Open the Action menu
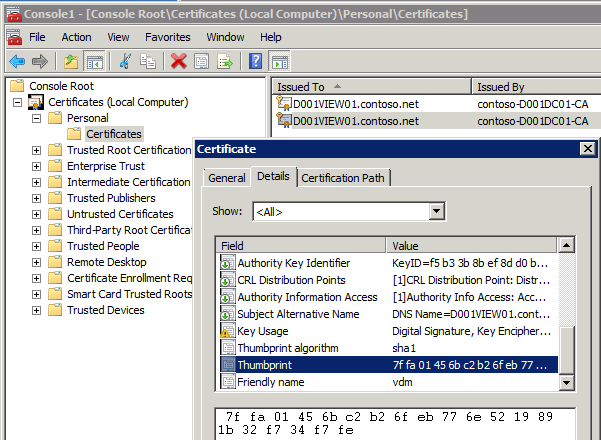The image size is (601, 440). pyautogui.click(x=76, y=37)
